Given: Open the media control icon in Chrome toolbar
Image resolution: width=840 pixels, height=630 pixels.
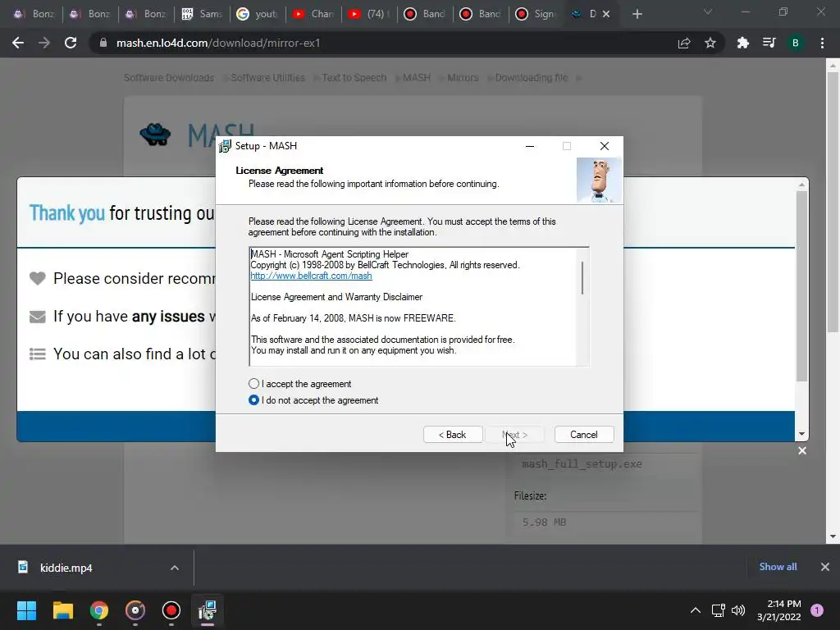Looking at the screenshot, I should point(769,43).
